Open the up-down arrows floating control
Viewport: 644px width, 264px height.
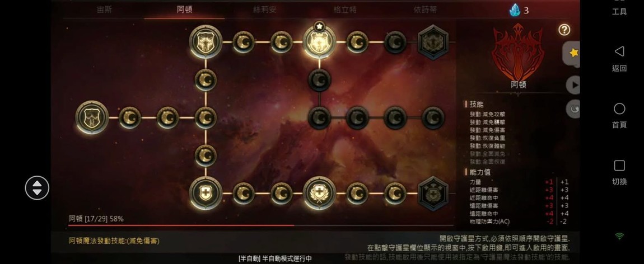click(37, 188)
